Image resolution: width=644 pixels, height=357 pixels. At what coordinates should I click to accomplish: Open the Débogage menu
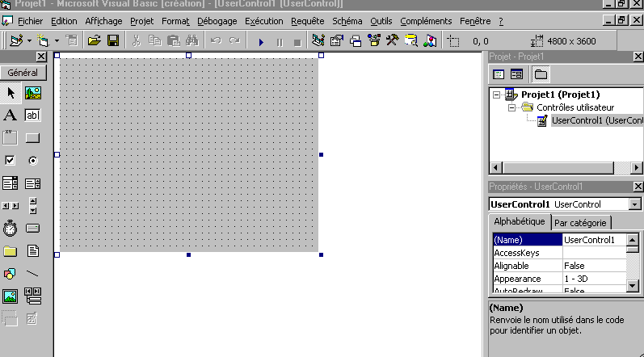coord(217,20)
